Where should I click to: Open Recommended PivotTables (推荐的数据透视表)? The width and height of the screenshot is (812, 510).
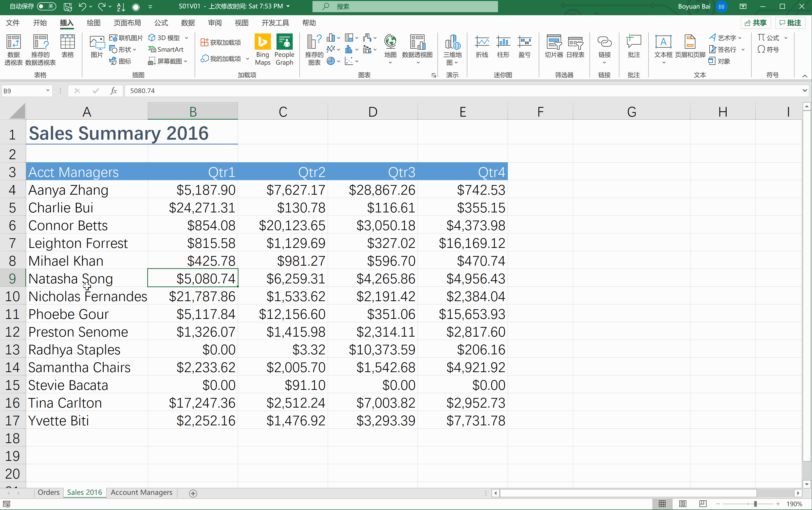41,50
